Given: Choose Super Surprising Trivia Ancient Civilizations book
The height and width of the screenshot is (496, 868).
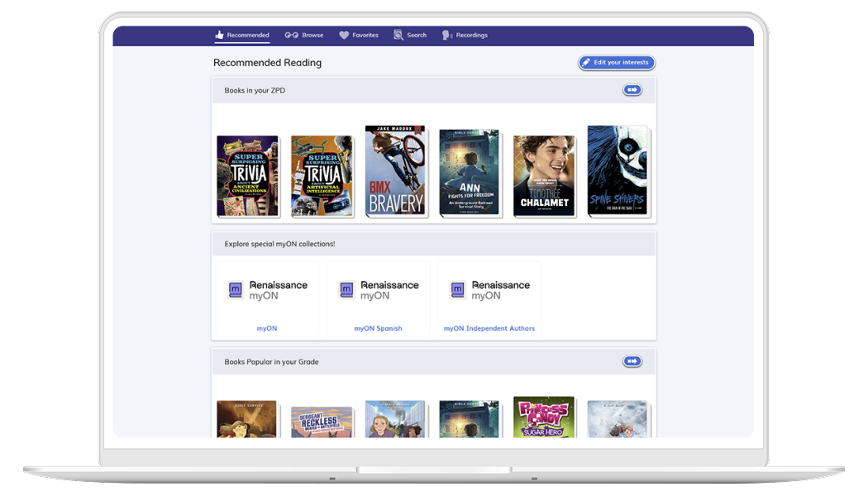Looking at the screenshot, I should [247, 176].
